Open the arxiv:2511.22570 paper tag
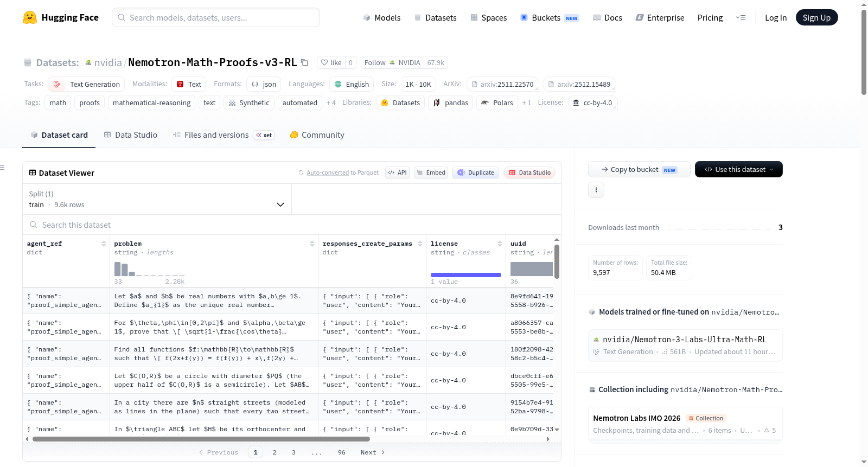 502,84
